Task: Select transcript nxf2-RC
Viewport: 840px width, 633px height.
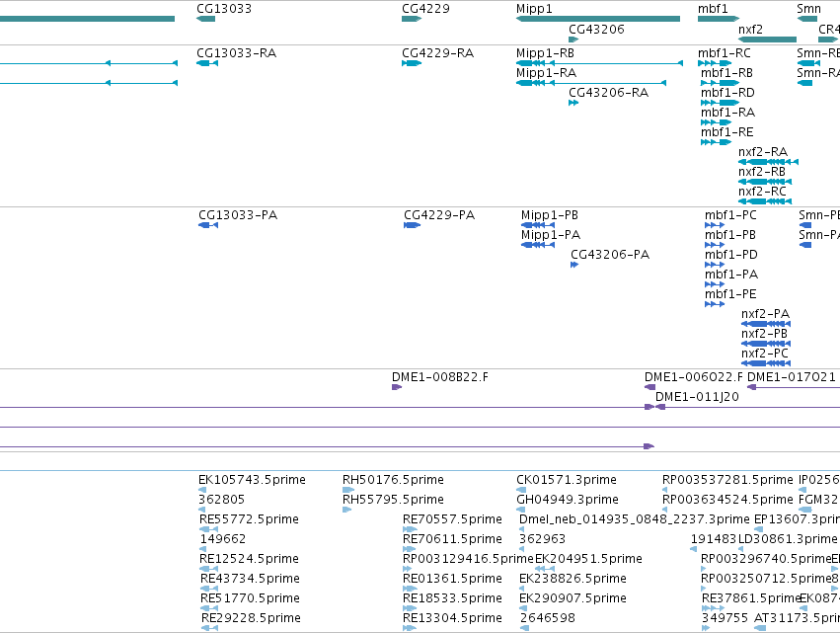Action: [x=762, y=192]
